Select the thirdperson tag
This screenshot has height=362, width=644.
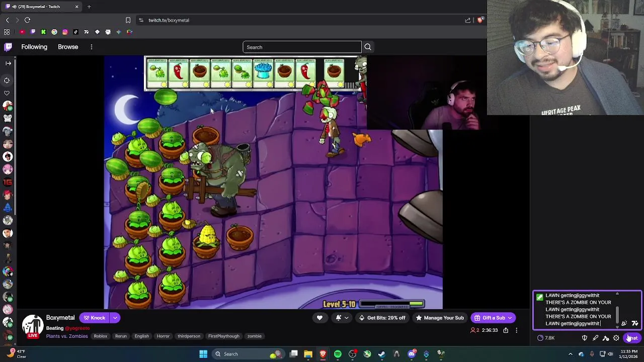(189, 336)
